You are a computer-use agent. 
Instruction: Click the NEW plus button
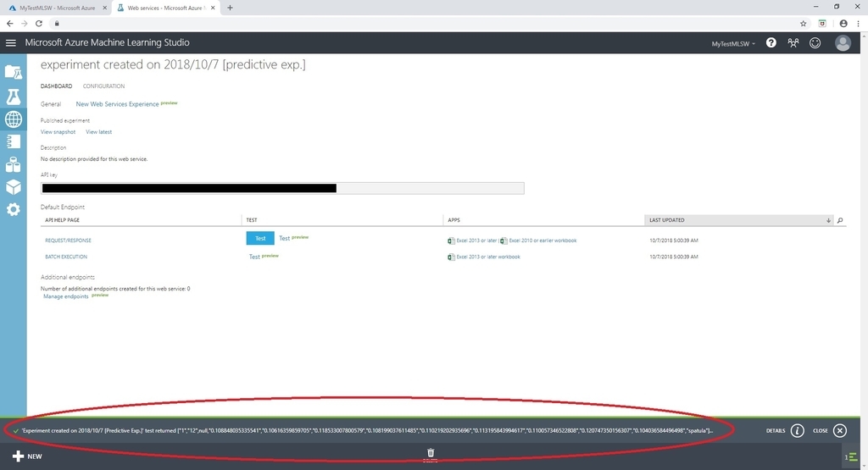27,456
